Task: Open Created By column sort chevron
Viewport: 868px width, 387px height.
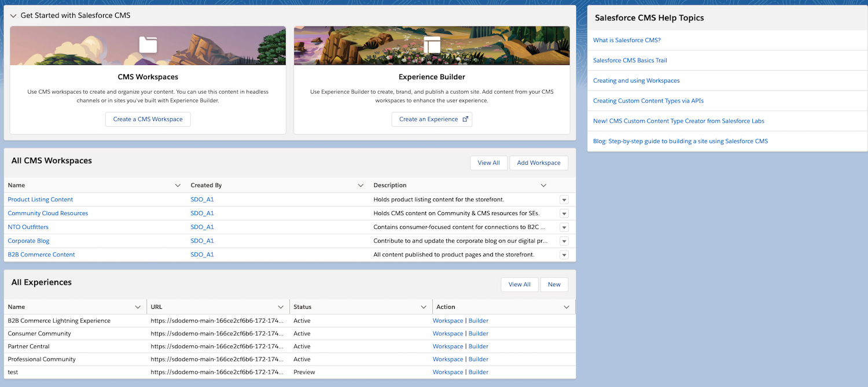Action: click(361, 186)
